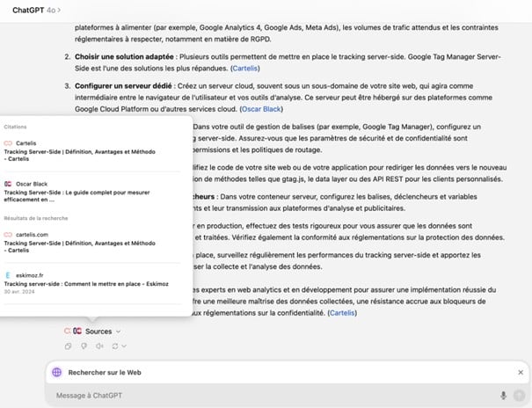
Task: Open the regenerate options dropdown arrow
Action: click(x=124, y=346)
